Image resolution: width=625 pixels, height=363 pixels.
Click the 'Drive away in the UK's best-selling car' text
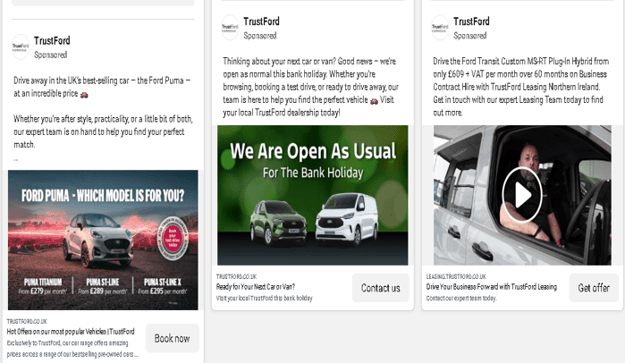(x=102, y=87)
